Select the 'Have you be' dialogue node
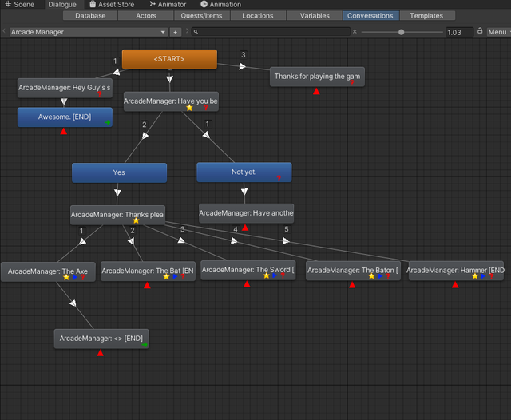This screenshot has height=420, width=511. [x=171, y=101]
